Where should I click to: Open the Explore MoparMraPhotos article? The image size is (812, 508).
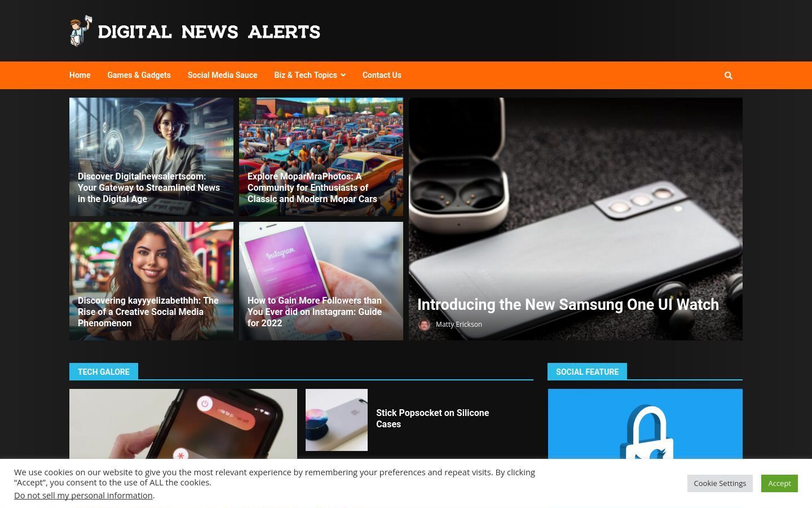point(312,187)
